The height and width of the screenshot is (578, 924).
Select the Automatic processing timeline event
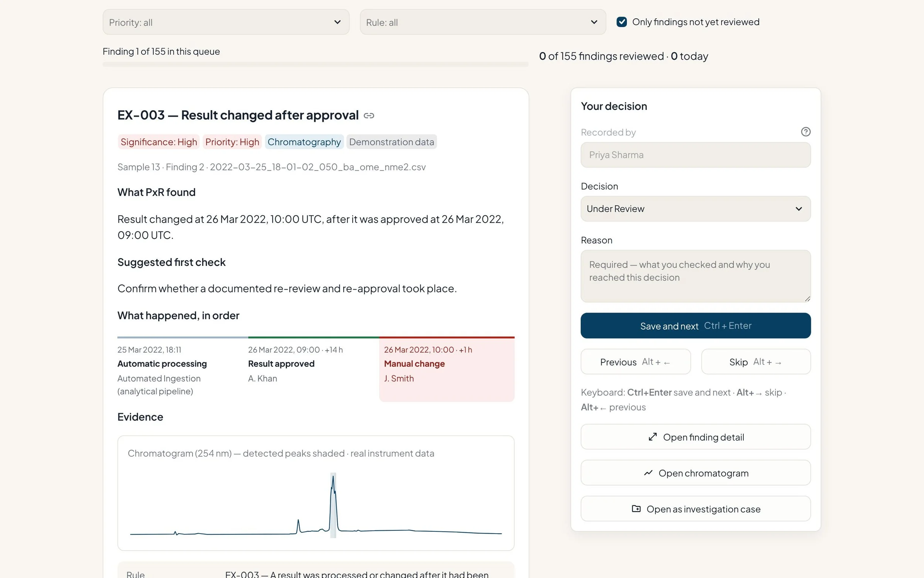pyautogui.click(x=183, y=369)
